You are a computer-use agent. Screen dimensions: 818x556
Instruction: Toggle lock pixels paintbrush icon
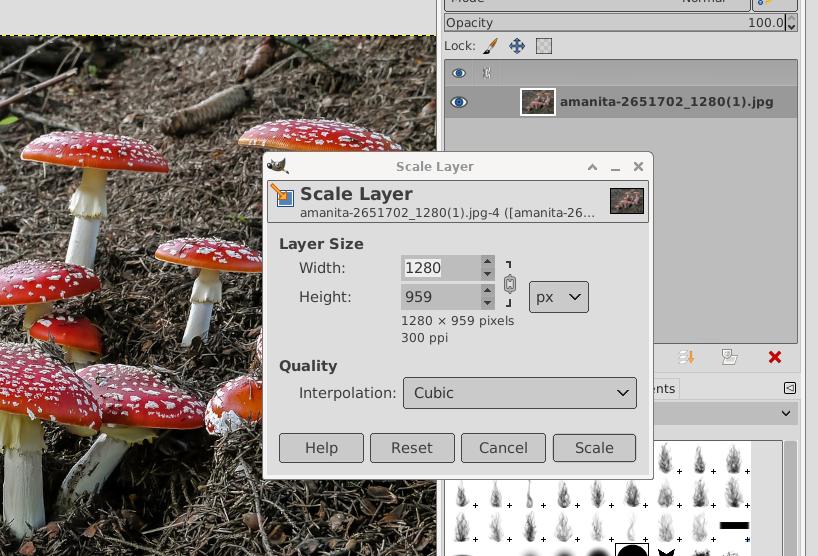(490, 46)
